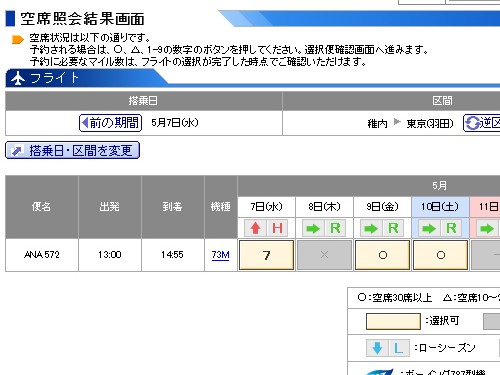Select the ○ availability for 9日(金)
Viewport: 500px width, 375px height.
point(383,255)
